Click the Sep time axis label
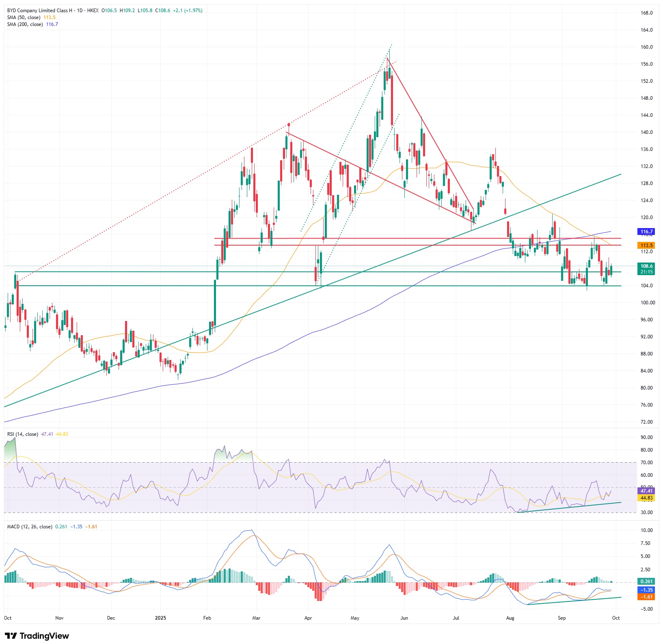 561,618
